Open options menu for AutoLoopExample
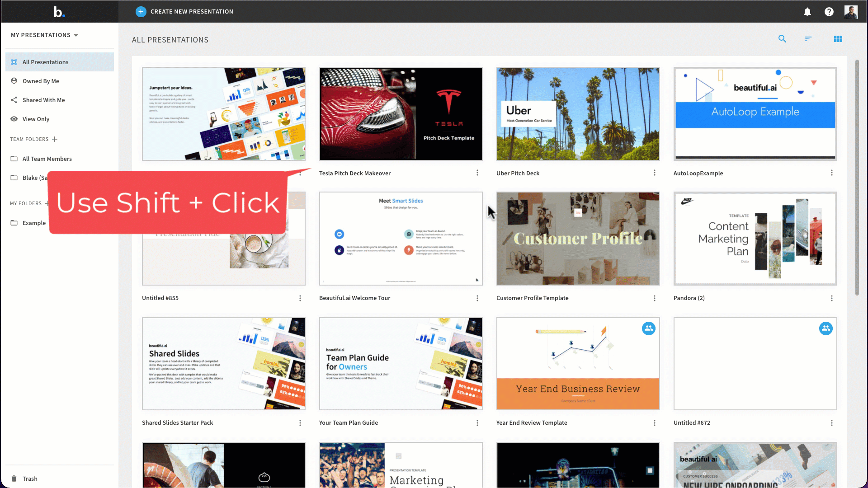This screenshot has width=868, height=488. (x=832, y=173)
